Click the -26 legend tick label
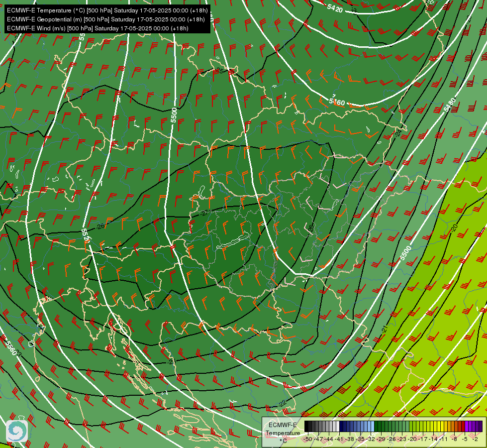This screenshot has width=487, height=448. point(391,439)
